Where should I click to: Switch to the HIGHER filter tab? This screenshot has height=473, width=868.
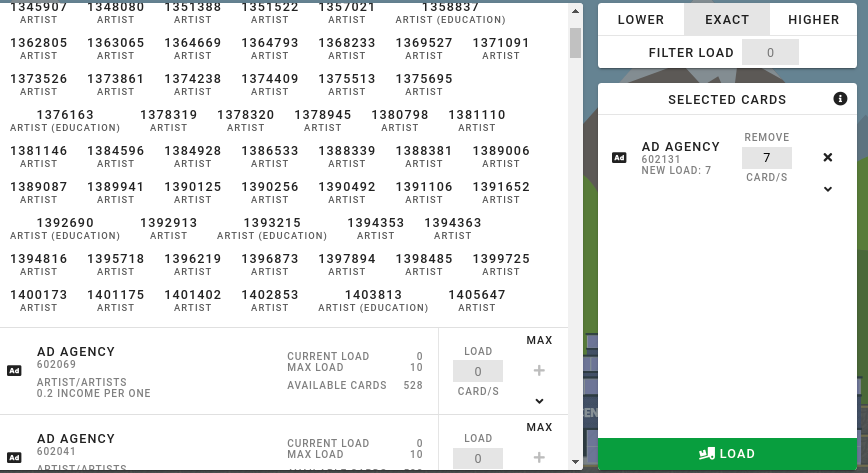(813, 19)
